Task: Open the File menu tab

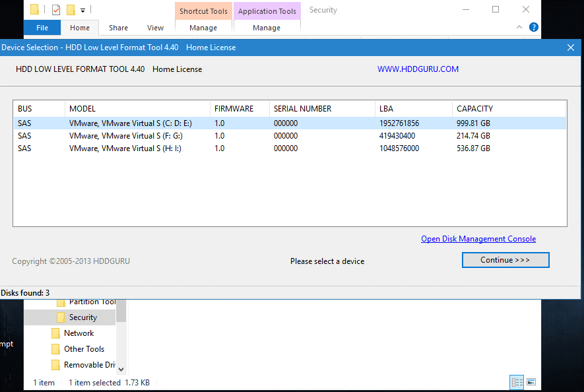Action: pyautogui.click(x=42, y=28)
